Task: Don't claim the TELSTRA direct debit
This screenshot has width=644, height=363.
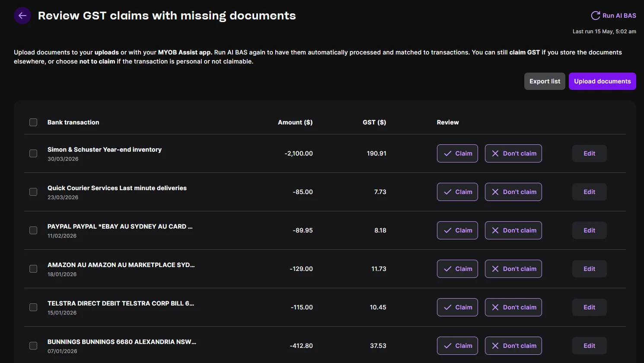Action: (513, 307)
